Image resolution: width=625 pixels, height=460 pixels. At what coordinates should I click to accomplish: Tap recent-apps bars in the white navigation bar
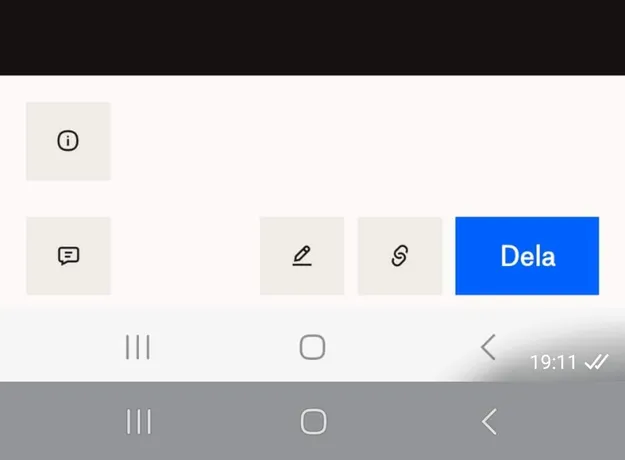coord(138,347)
